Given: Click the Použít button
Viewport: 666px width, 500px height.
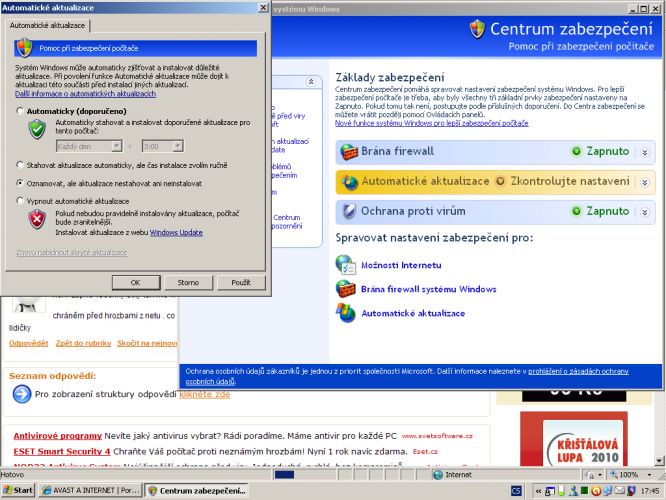Looking at the screenshot, I should [241, 282].
